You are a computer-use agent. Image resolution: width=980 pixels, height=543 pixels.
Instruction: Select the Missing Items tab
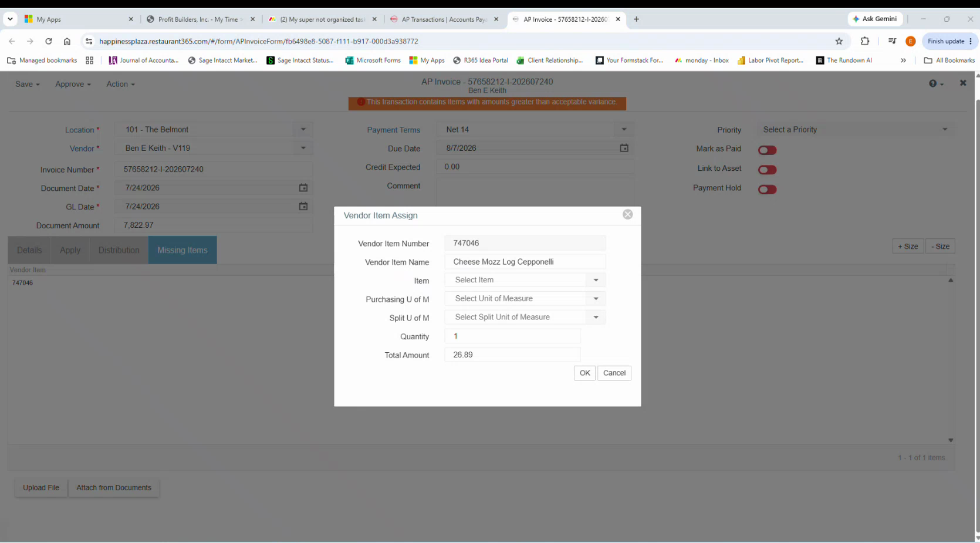click(x=183, y=250)
